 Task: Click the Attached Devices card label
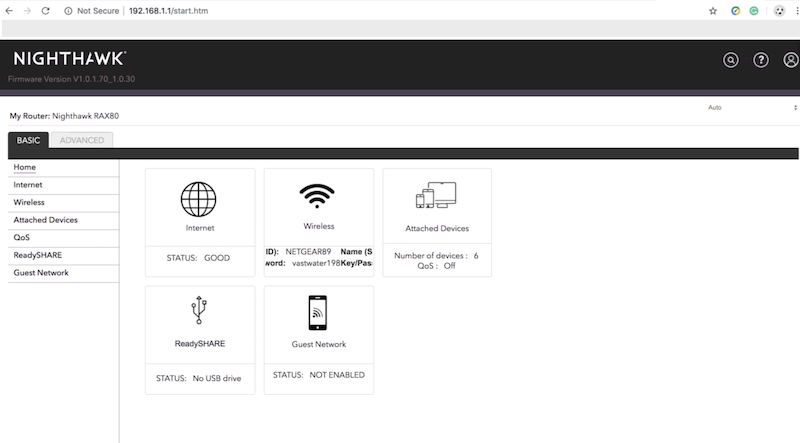pos(437,229)
